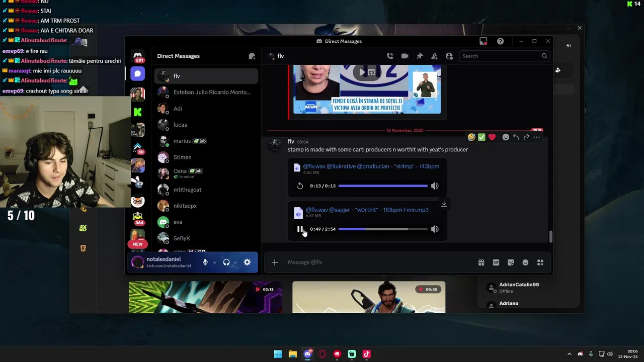Start a video call with flv
The width and height of the screenshot is (644, 362).
(x=405, y=56)
